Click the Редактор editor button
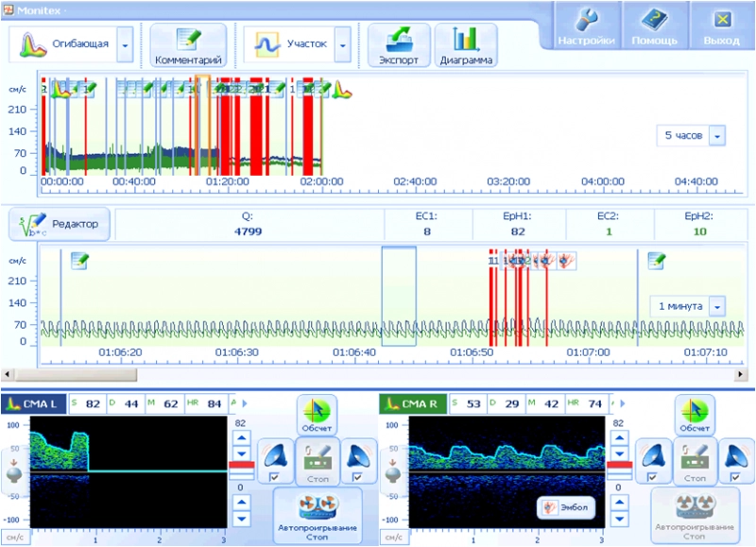 60,224
